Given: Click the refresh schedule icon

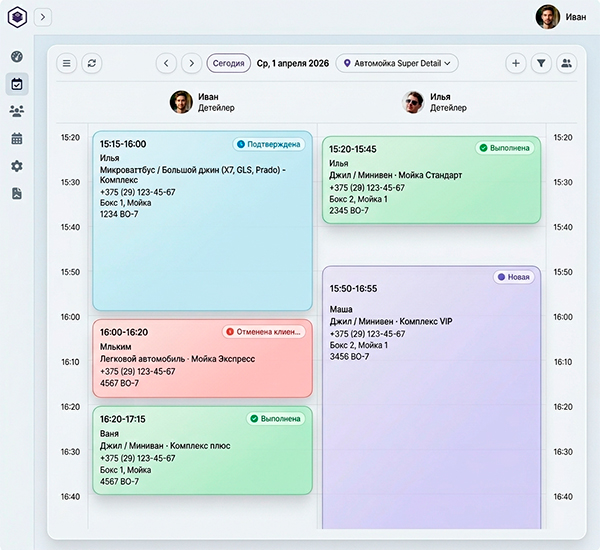Looking at the screenshot, I should click(x=93, y=63).
